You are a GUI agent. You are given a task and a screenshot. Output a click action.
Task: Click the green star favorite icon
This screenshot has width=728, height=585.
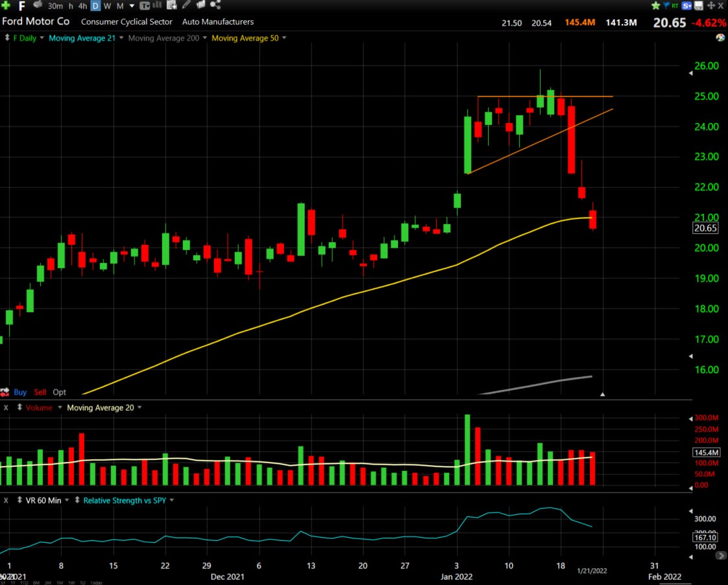pos(655,6)
